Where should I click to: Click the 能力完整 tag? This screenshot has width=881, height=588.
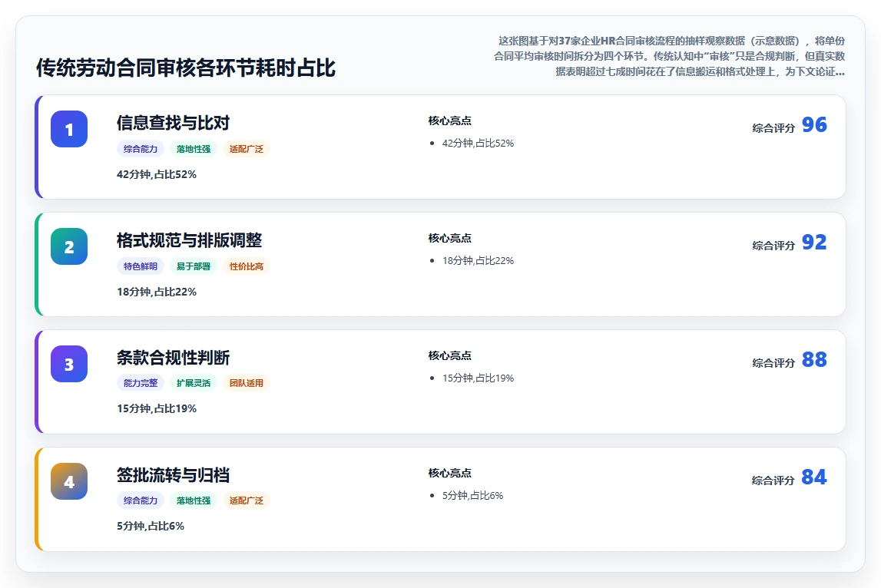coord(141,383)
